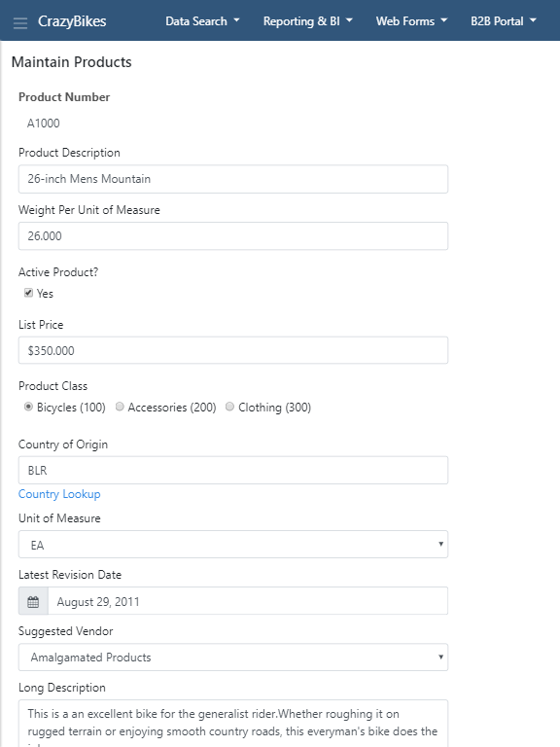Open the Suggested Vendor dropdown
Image resolution: width=560 pixels, height=747 pixels.
[x=233, y=657]
